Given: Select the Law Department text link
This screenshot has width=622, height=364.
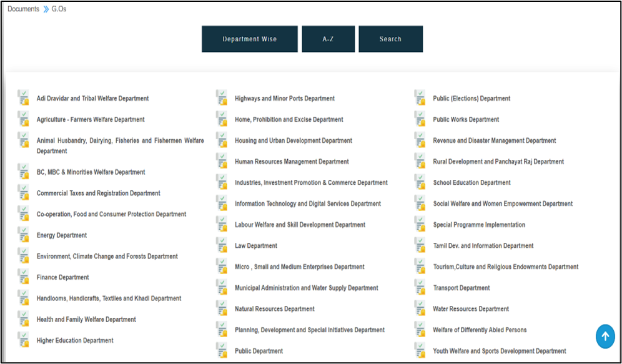Looking at the screenshot, I should click(x=256, y=245).
